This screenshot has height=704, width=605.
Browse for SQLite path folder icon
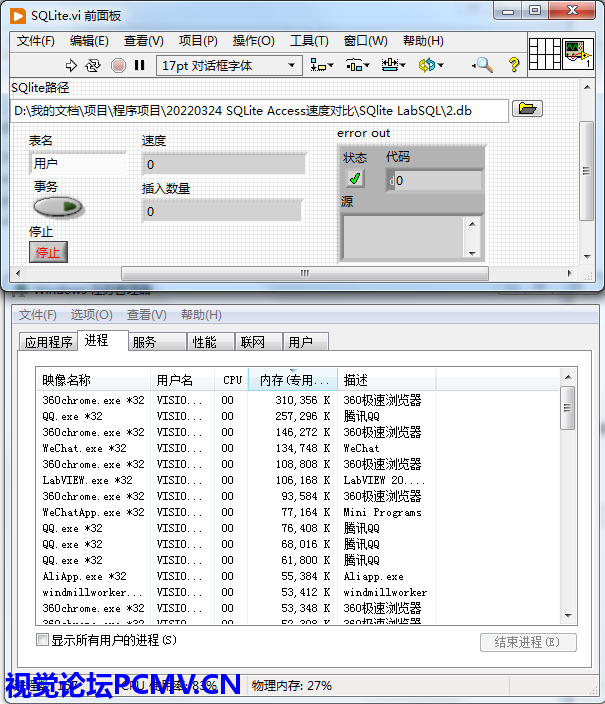click(527, 109)
